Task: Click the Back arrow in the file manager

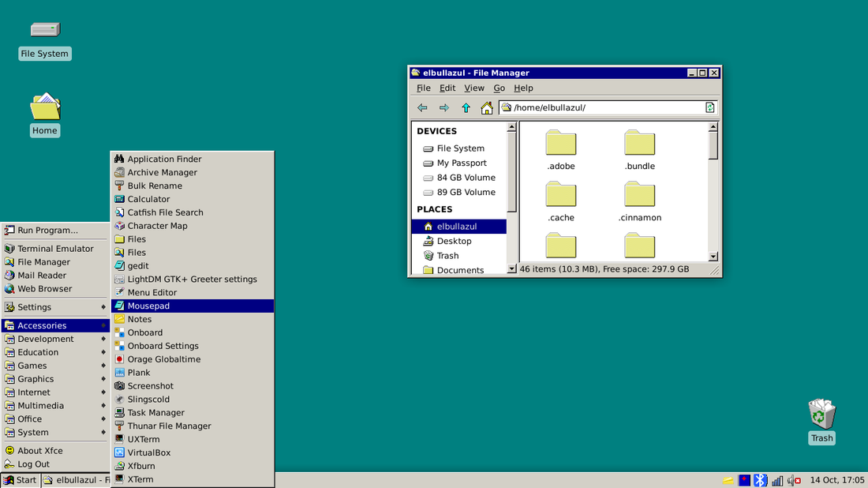Action: (x=422, y=107)
